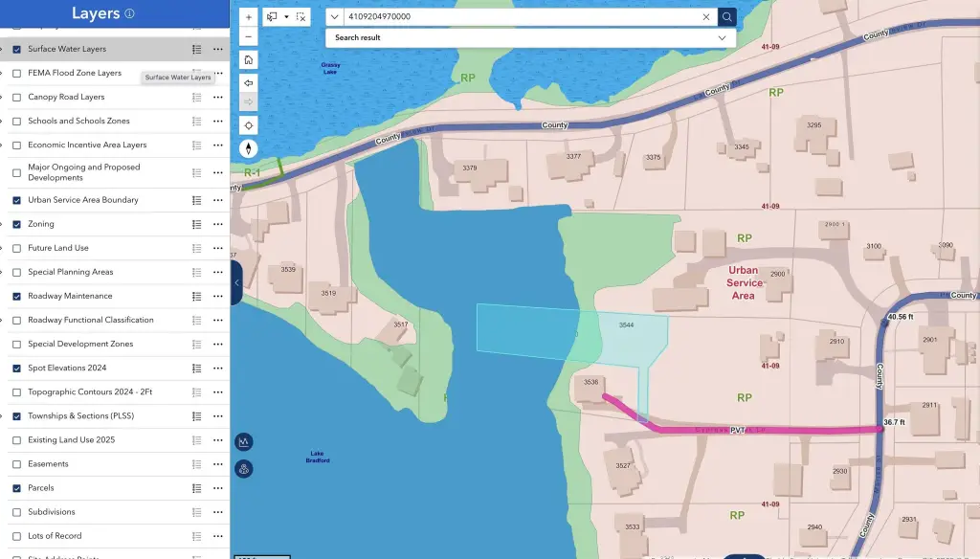Go to the map's home extent
This screenshot has width=980, height=559.
248,60
